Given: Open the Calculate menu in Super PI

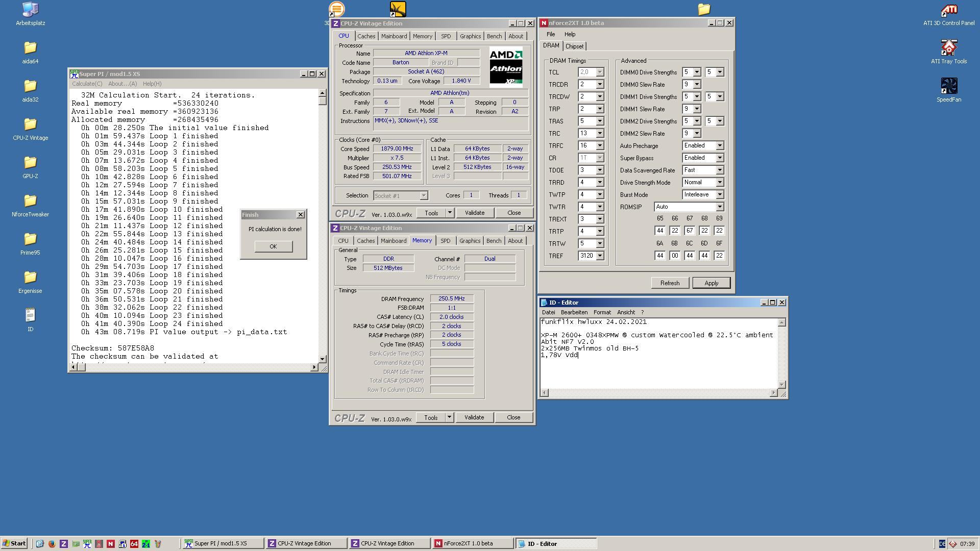Looking at the screenshot, I should (x=87, y=84).
